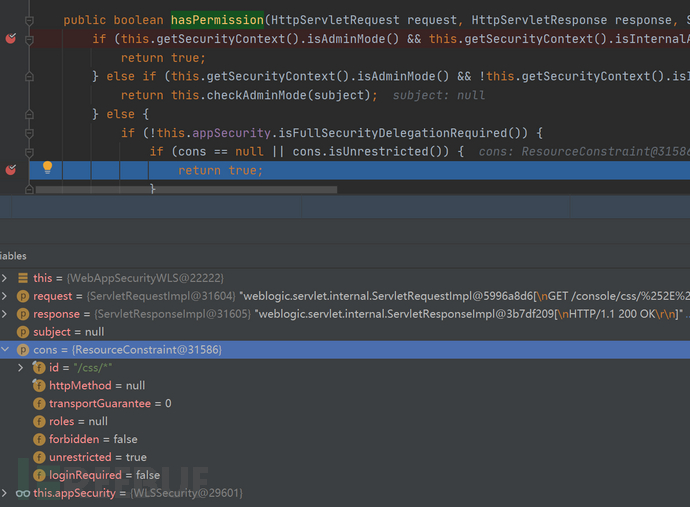The height and width of the screenshot is (507, 690).
Task: Click the Variables panel tab label
Action: tap(13, 256)
